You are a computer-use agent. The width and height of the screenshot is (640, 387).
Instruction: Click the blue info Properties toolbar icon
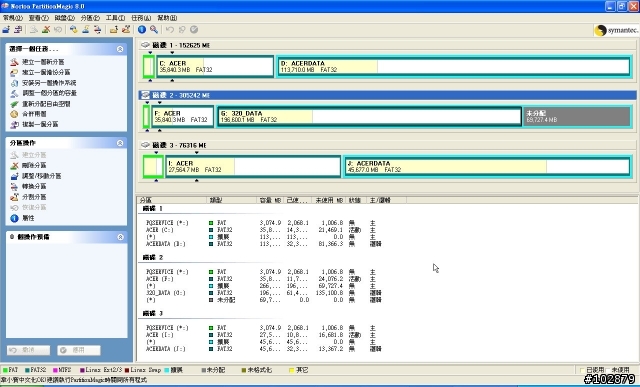coord(142,29)
